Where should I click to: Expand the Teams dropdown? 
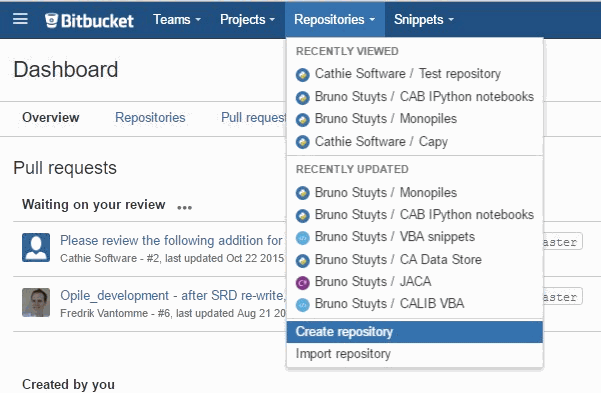177,19
